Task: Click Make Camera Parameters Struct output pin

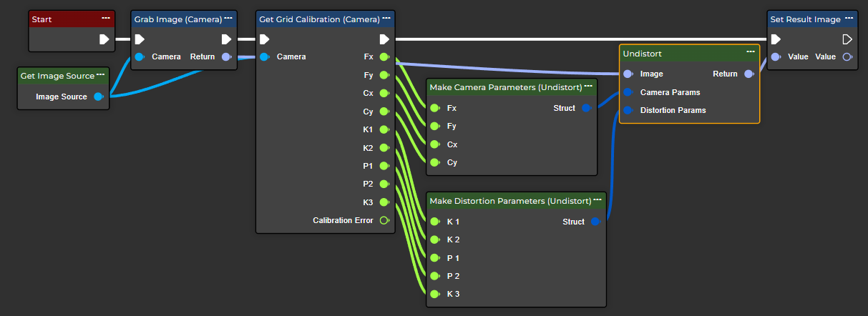Action: (585, 108)
